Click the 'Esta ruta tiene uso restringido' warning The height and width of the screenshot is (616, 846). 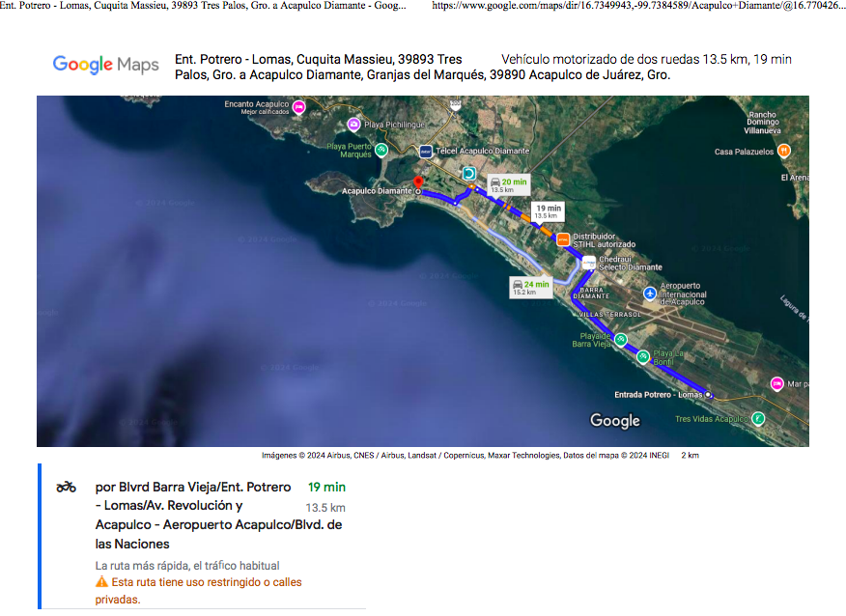point(199,591)
